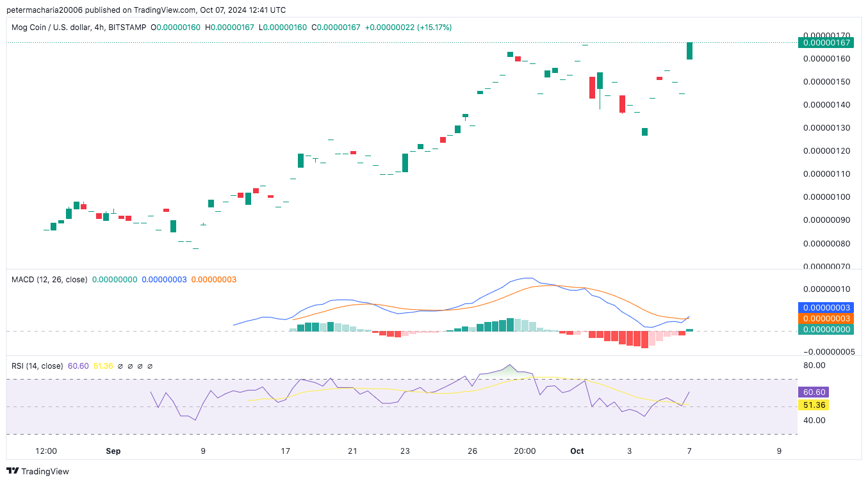The width and height of the screenshot is (868, 482).
Task: Click the '17' date label on time axis
Action: (285, 451)
